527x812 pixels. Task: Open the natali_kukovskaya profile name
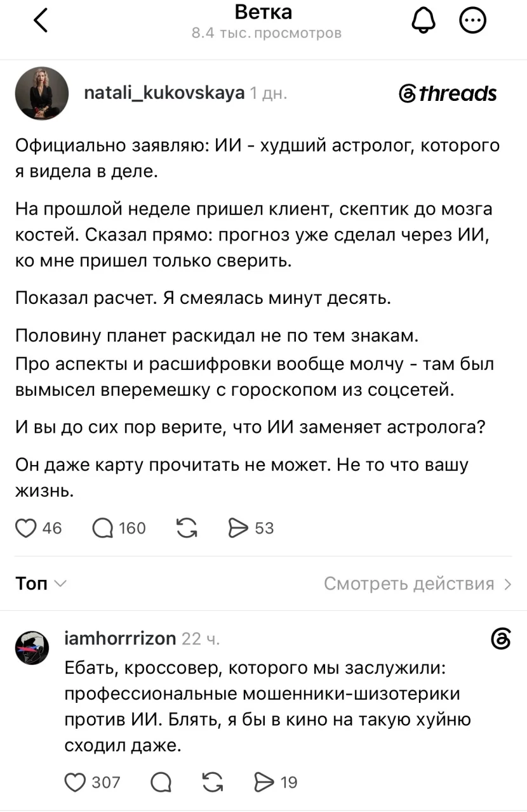164,93
